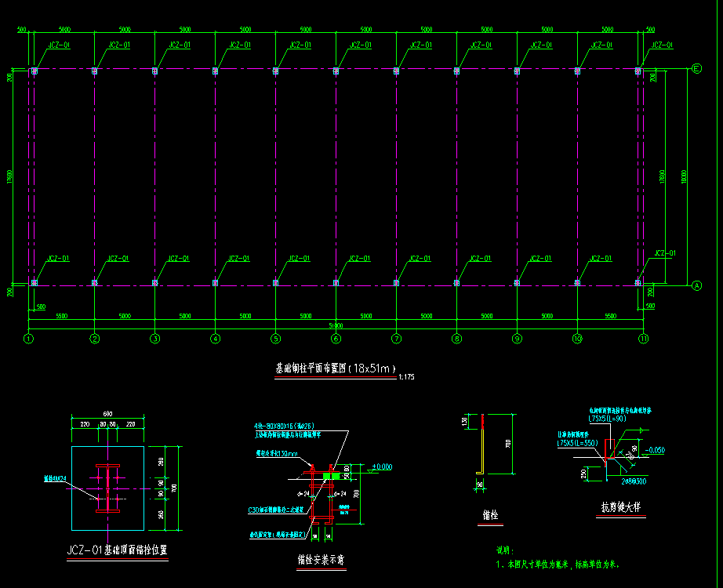The image size is (723, 588).
Task: Click the row axis bubble E
Action: [x=696, y=69]
